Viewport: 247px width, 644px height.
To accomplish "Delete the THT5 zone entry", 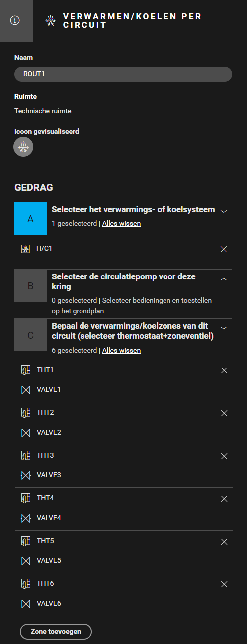I will (x=224, y=542).
